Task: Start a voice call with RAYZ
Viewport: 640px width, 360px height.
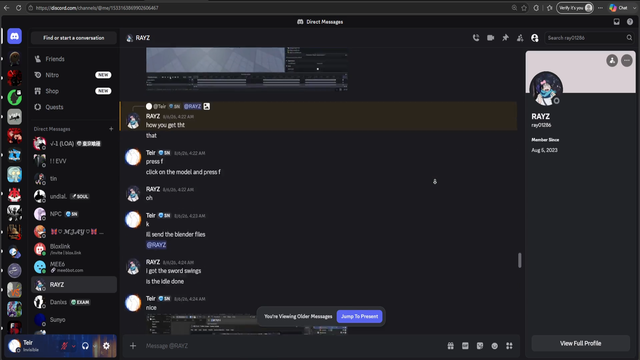Action: coord(476,38)
